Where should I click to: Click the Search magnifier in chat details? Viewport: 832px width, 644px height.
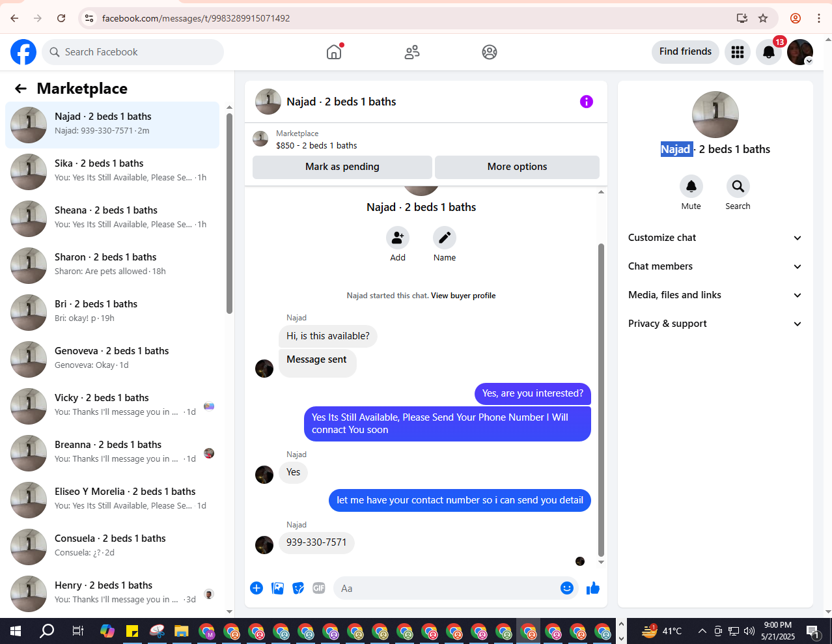click(738, 186)
